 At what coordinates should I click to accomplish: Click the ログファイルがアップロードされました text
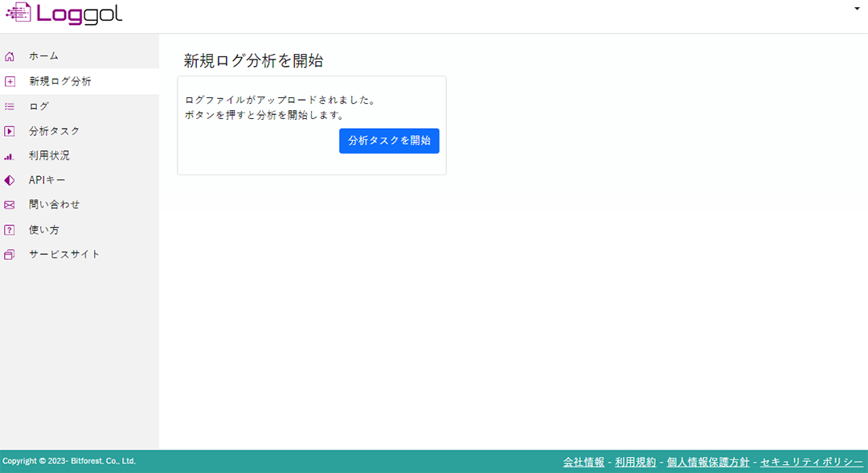tap(280, 101)
